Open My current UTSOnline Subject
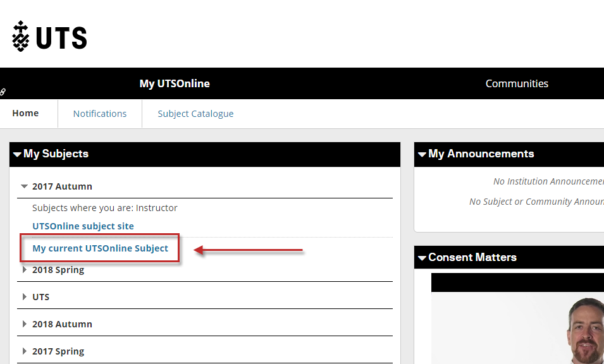The image size is (604, 364). pos(100,248)
